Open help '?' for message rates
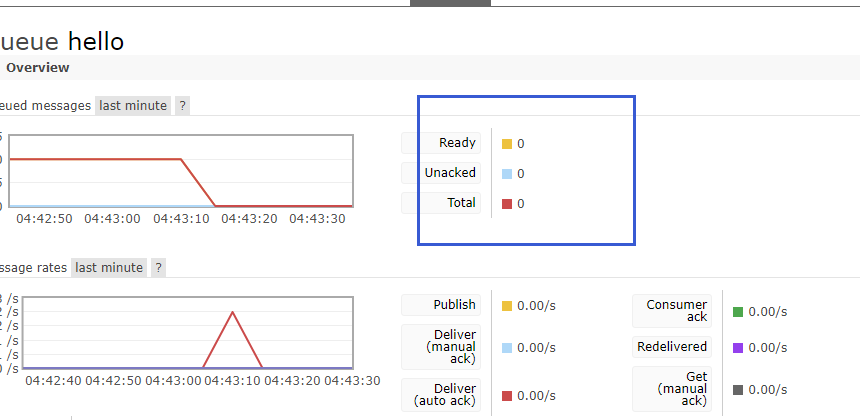The image size is (860, 420). coord(159,268)
